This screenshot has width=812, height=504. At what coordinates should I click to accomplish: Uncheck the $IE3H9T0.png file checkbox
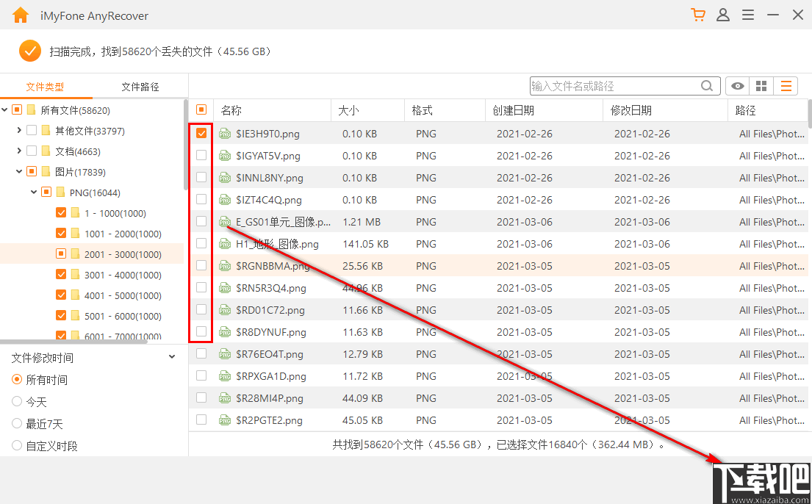click(x=201, y=134)
